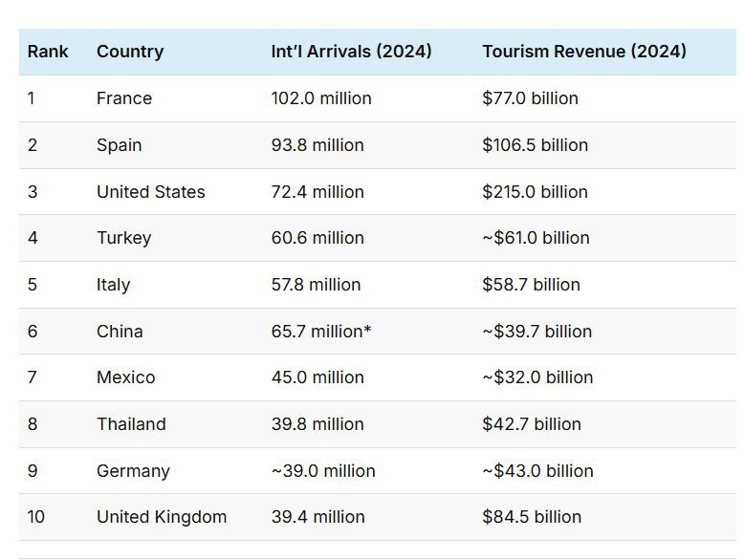Select Thailand's $42.7 billion revenue cell

[532, 424]
